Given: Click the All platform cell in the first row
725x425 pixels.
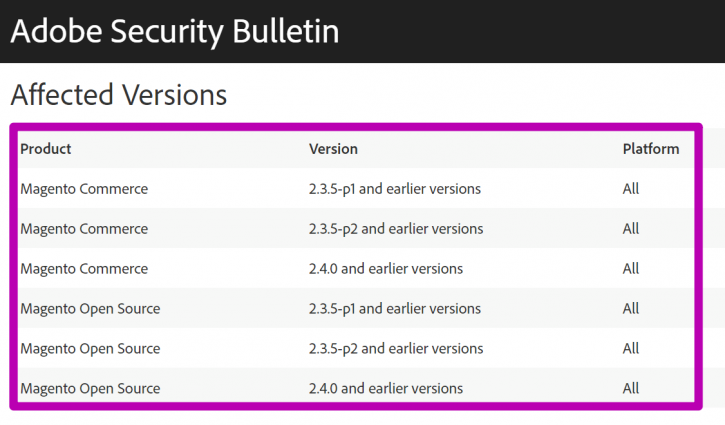Looking at the screenshot, I should click(631, 189).
